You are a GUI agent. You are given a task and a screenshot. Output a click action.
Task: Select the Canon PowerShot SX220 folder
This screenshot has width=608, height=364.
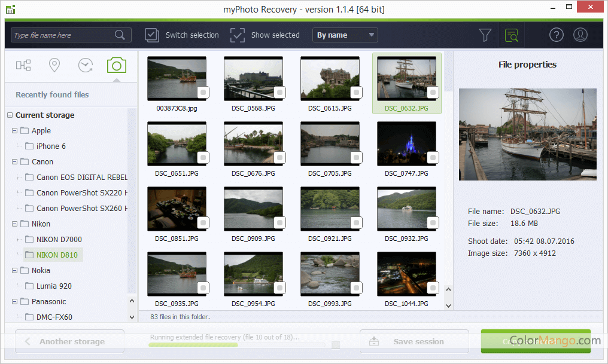(76, 192)
